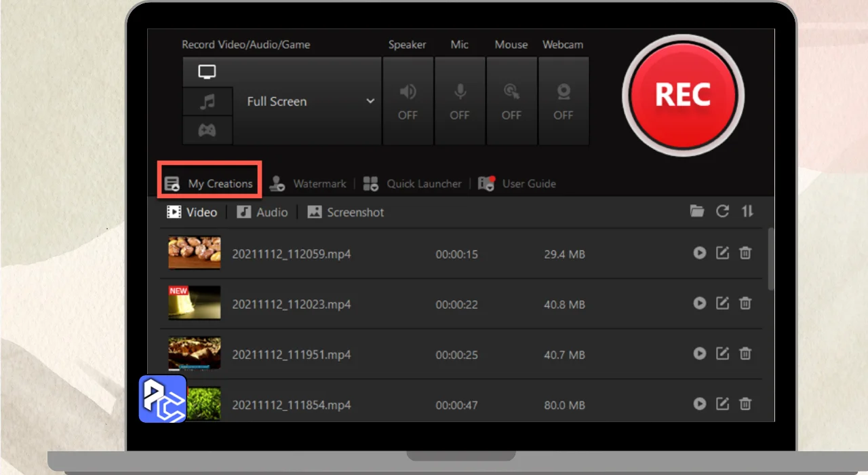Select the screen recording monitor icon

coord(207,72)
